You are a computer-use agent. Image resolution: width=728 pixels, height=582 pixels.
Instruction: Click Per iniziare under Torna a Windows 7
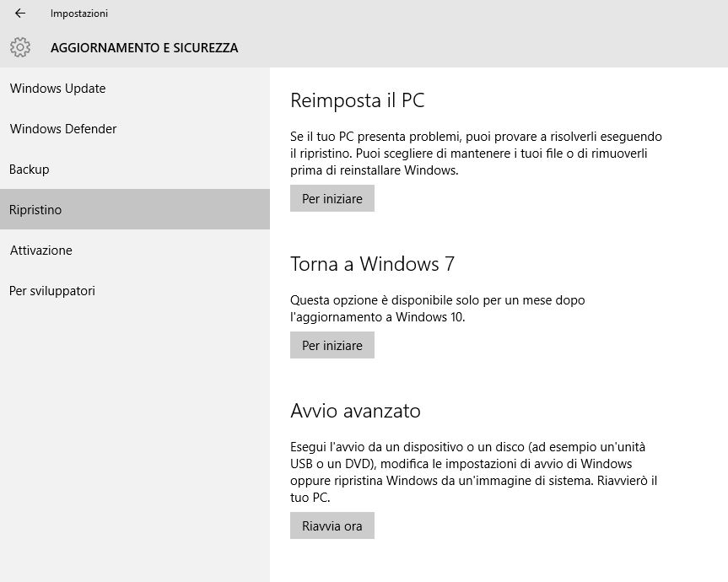[x=332, y=345]
